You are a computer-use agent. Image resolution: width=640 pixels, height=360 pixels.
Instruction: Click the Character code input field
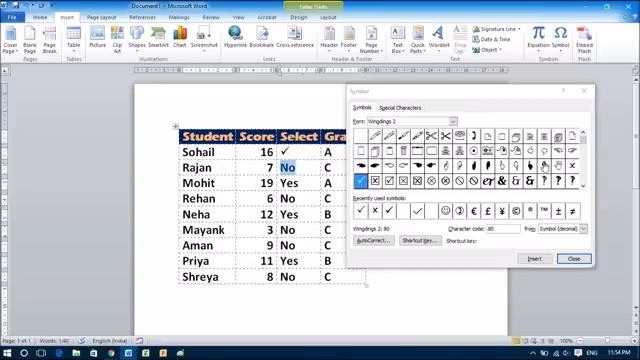click(503, 229)
